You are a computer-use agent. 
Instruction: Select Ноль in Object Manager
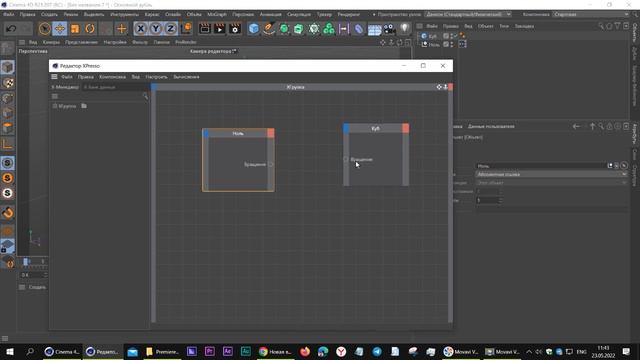click(x=434, y=44)
